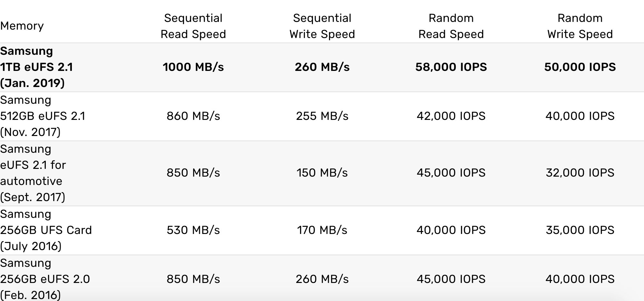Select the Sequential Read Speed header
644x301 pixels.
(193, 26)
